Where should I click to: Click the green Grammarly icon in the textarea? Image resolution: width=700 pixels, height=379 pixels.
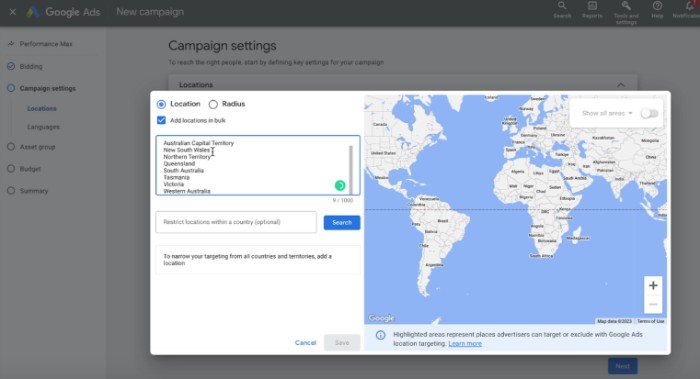(x=340, y=185)
